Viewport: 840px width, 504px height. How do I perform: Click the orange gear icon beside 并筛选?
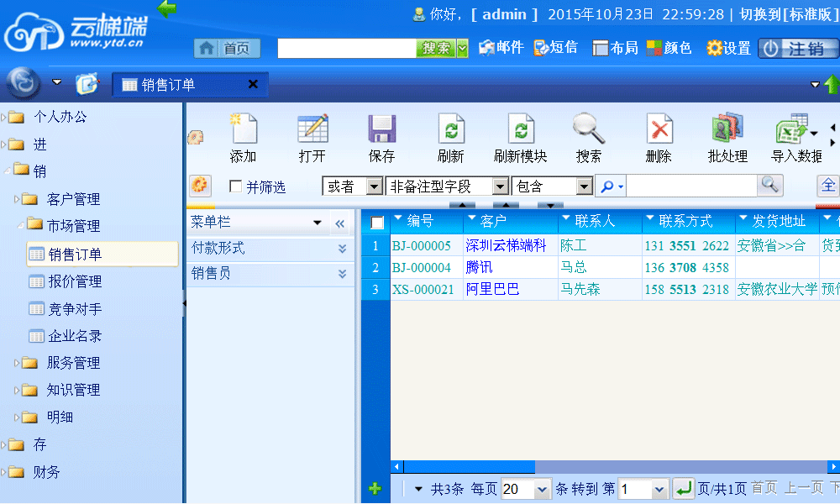click(200, 186)
